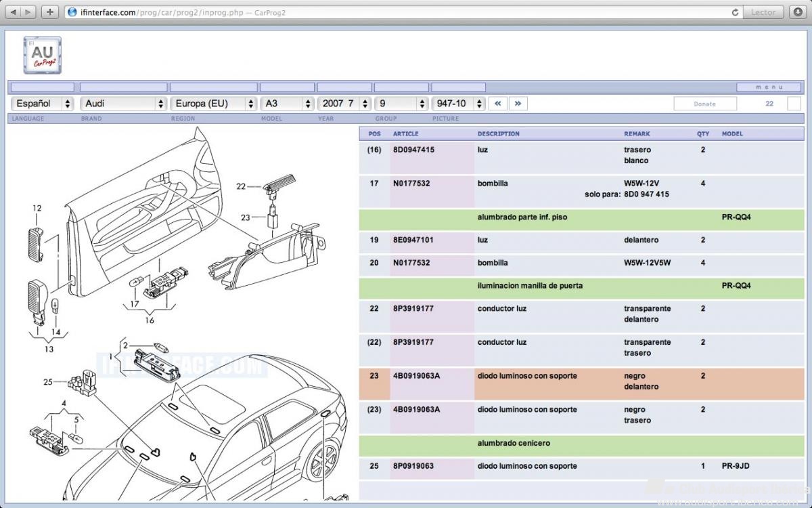Open the Group dropdown showing 9

point(401,104)
